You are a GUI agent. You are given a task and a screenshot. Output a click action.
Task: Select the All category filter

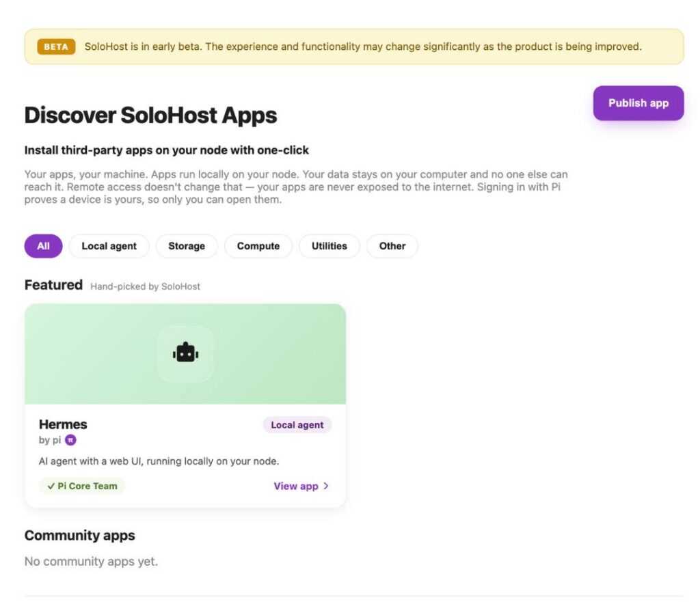click(43, 246)
